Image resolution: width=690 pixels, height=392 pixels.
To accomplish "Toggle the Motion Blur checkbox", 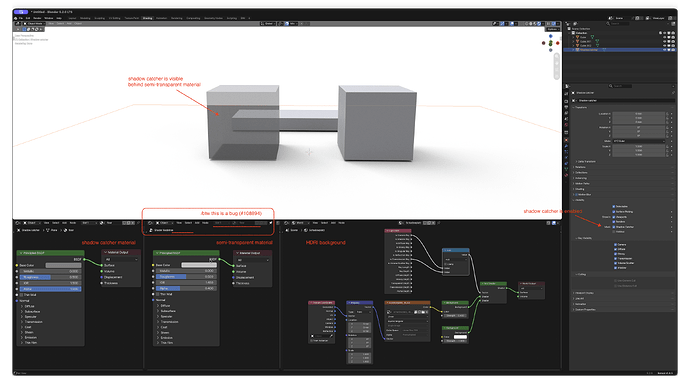I will (x=577, y=194).
